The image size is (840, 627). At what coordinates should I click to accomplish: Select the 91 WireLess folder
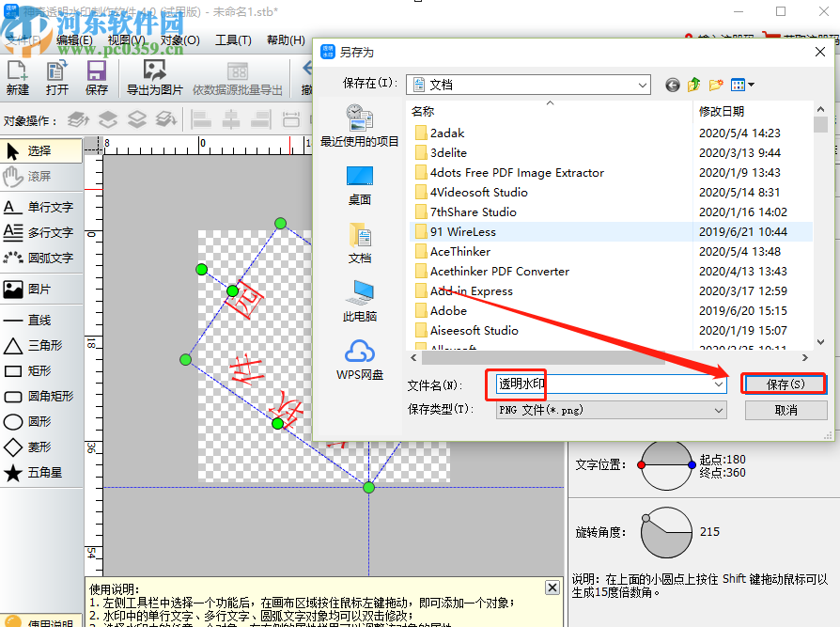pyautogui.click(x=462, y=232)
